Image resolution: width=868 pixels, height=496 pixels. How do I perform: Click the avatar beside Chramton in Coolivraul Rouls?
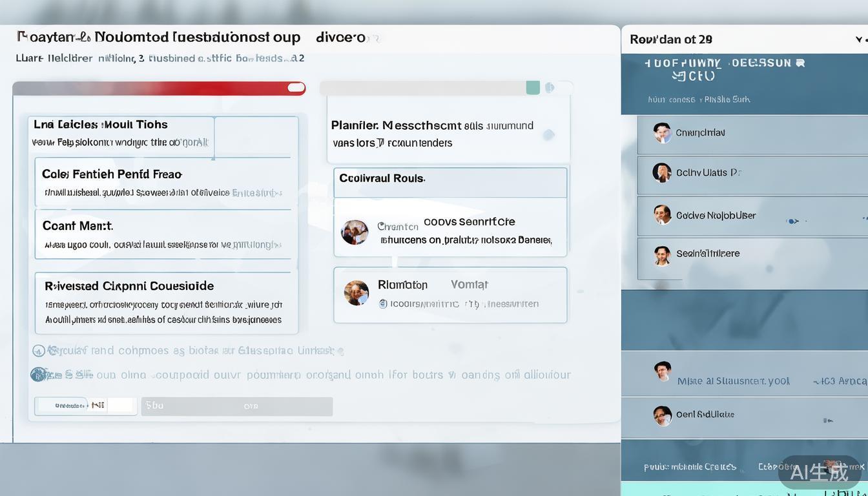pyautogui.click(x=355, y=232)
